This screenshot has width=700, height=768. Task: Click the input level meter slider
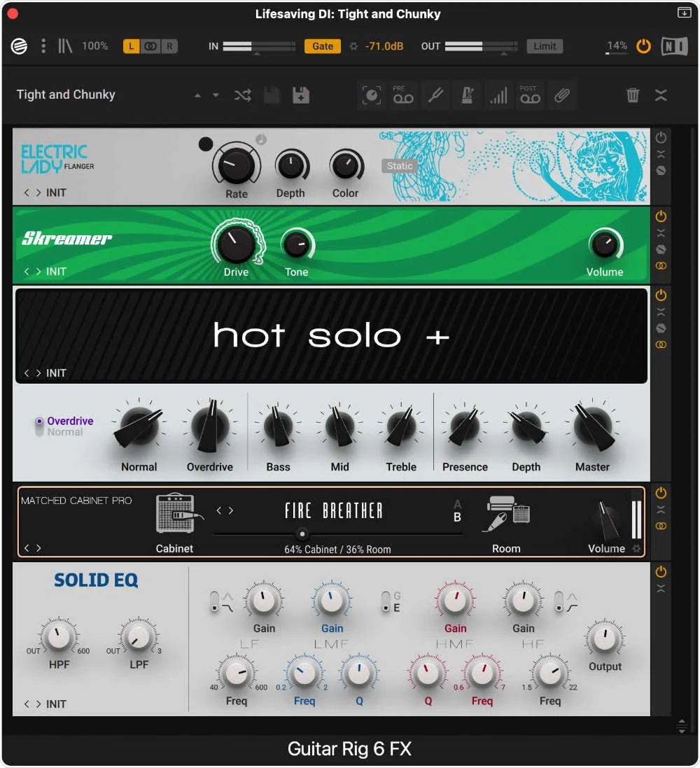(259, 46)
